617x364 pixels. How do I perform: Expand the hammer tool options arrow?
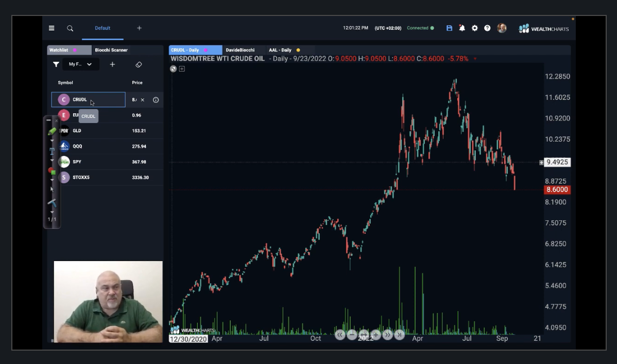[52, 212]
